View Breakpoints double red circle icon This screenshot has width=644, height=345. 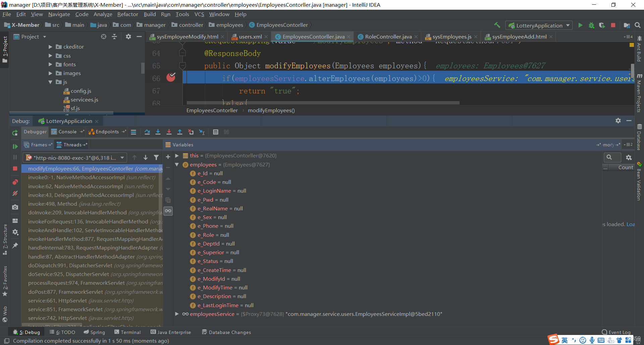pyautogui.click(x=15, y=182)
